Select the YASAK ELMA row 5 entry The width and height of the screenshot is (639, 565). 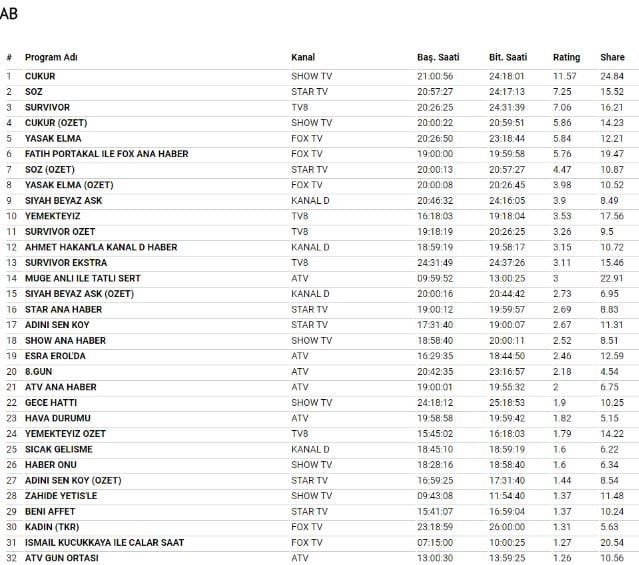click(53, 138)
